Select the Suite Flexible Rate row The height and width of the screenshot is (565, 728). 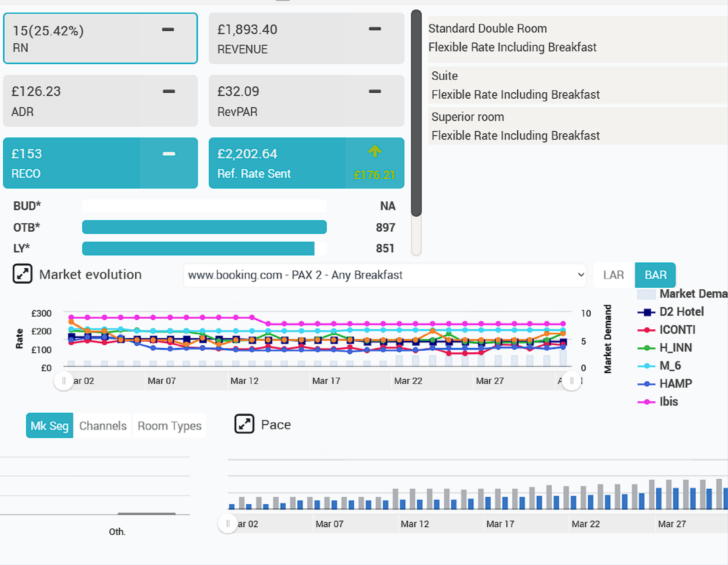point(578,85)
